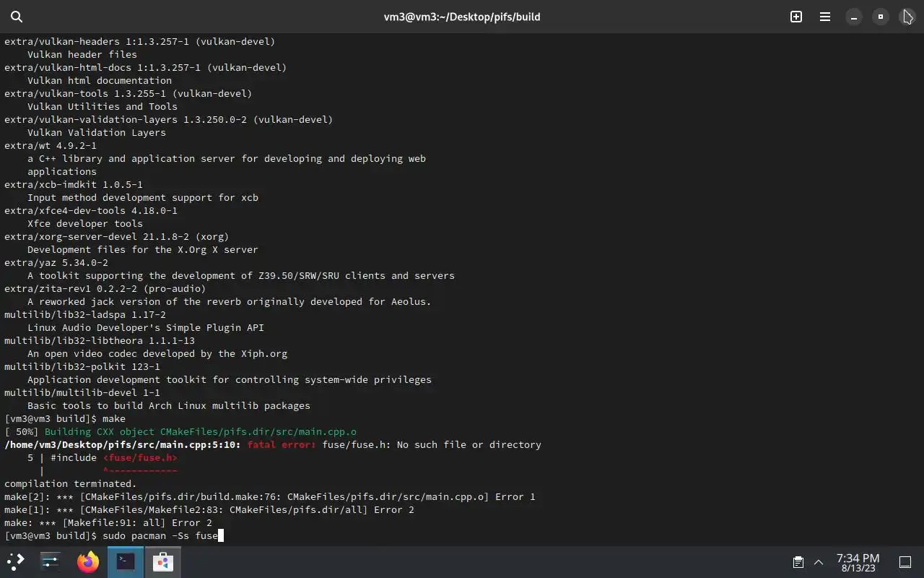Click the window title vm3@vm3:~/Desktop/pifs/build
Viewport: 924px width, 578px height.
pos(462,17)
